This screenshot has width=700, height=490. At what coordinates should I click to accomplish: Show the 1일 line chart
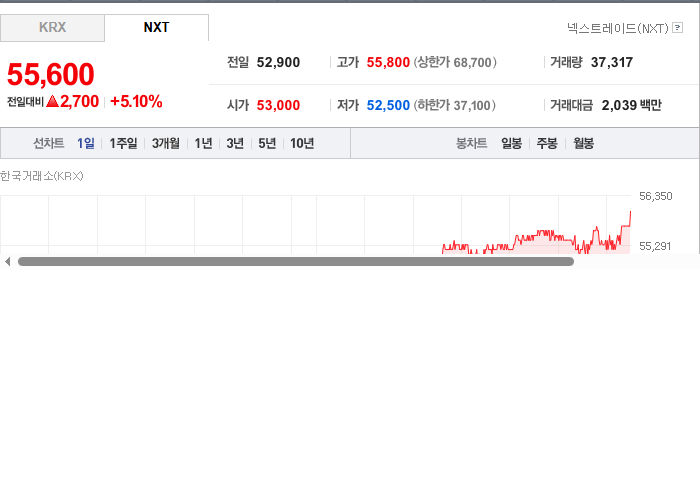pyautogui.click(x=86, y=143)
